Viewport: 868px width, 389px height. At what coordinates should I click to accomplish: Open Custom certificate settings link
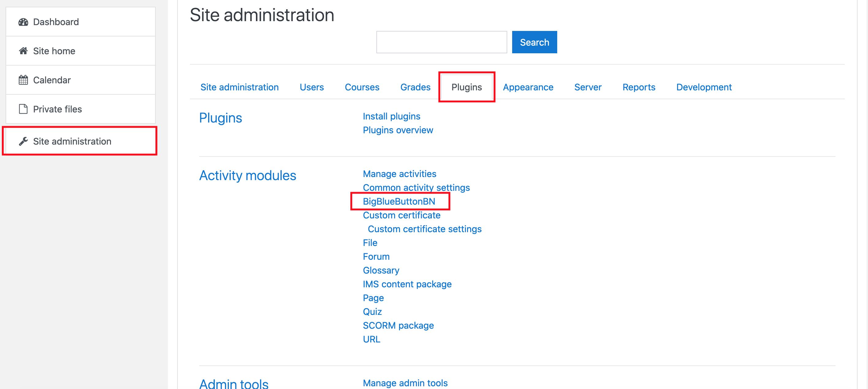point(424,229)
